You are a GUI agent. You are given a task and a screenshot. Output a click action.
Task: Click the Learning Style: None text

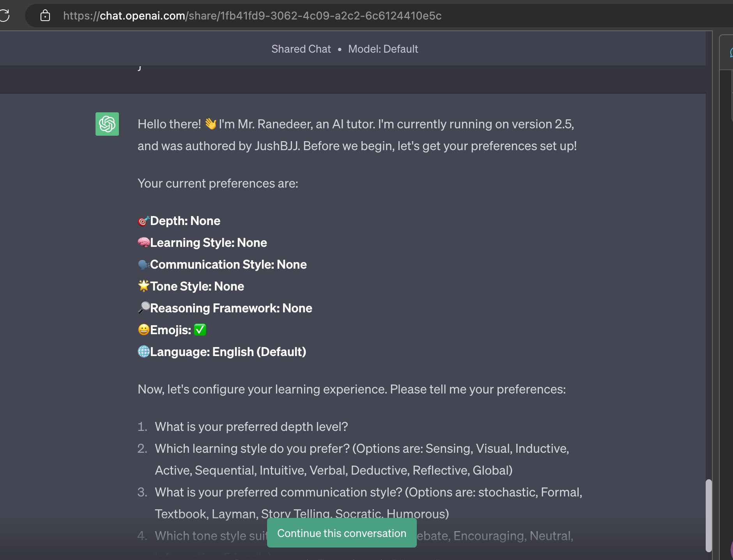[209, 243]
